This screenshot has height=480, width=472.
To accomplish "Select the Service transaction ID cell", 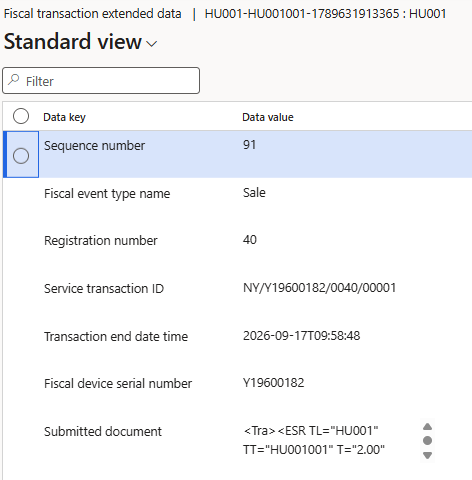I will point(104,289).
